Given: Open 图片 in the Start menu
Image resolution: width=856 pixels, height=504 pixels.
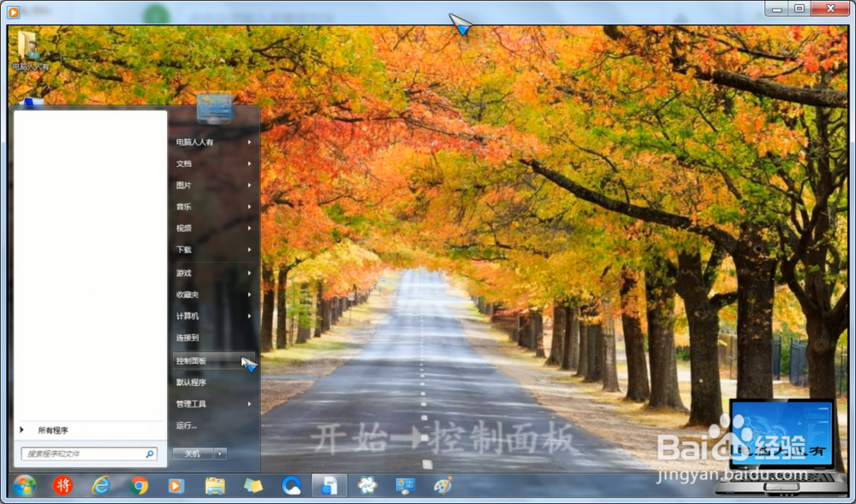Looking at the screenshot, I should tap(214, 185).
